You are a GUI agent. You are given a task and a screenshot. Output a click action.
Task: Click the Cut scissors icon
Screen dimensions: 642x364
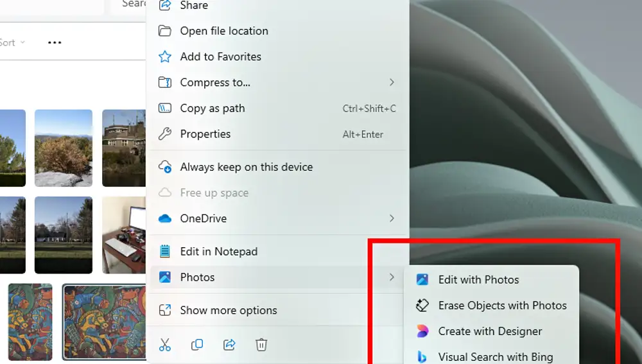164,345
